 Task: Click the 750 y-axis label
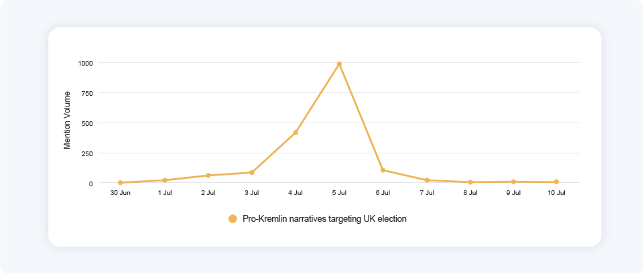coord(87,93)
